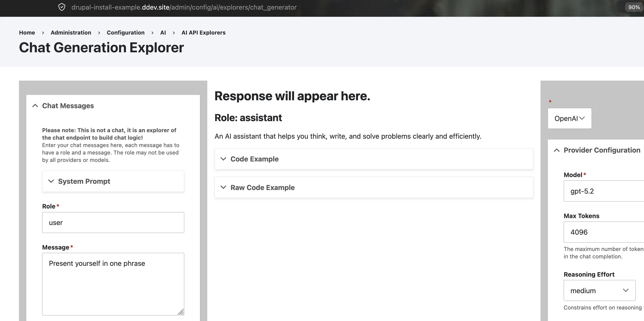The image size is (644, 321).
Task: Click the Chat Messages heading
Action: (x=68, y=106)
